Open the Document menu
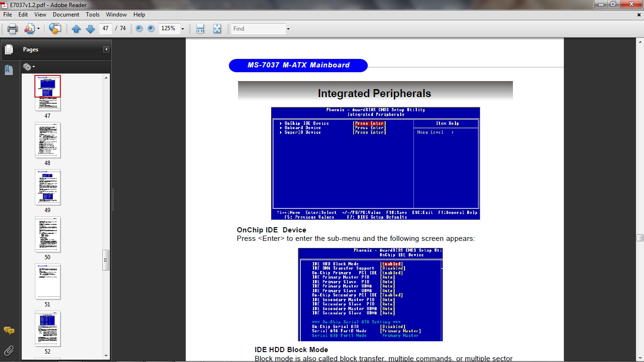The image size is (644, 362). pos(66,15)
